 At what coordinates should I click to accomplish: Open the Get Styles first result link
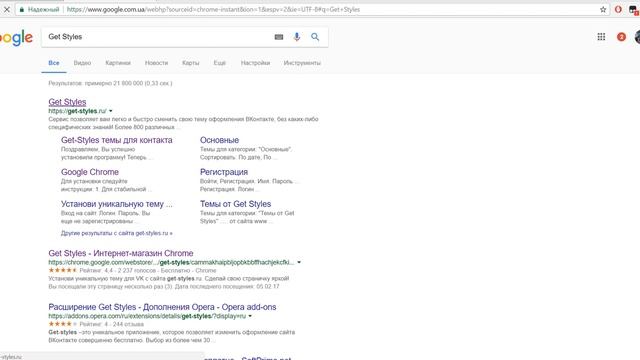click(67, 102)
